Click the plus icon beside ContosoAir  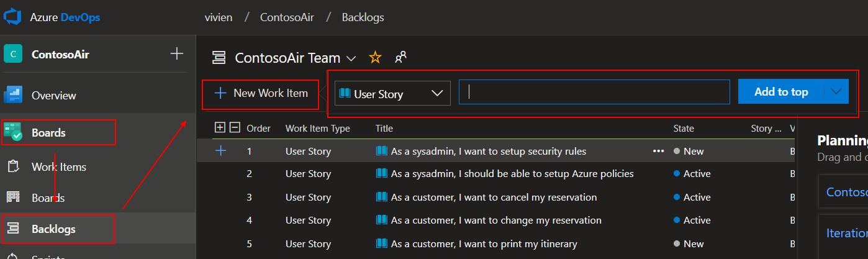point(177,53)
